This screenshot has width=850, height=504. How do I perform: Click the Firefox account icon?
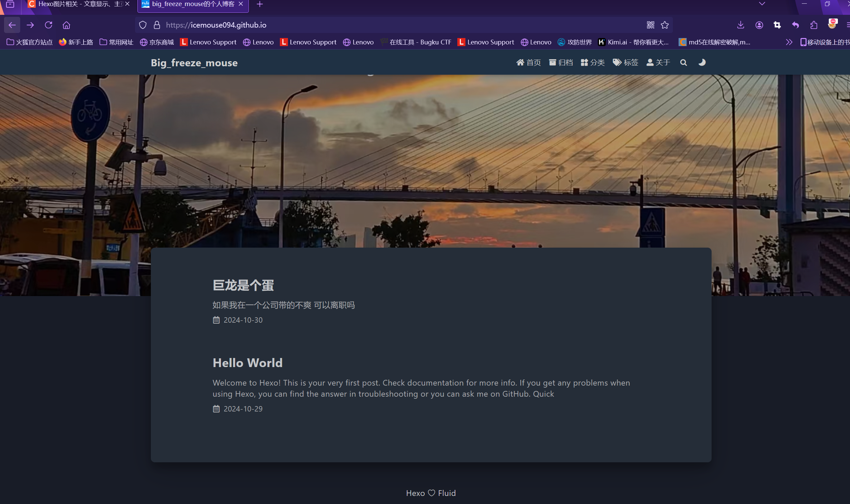[759, 25]
